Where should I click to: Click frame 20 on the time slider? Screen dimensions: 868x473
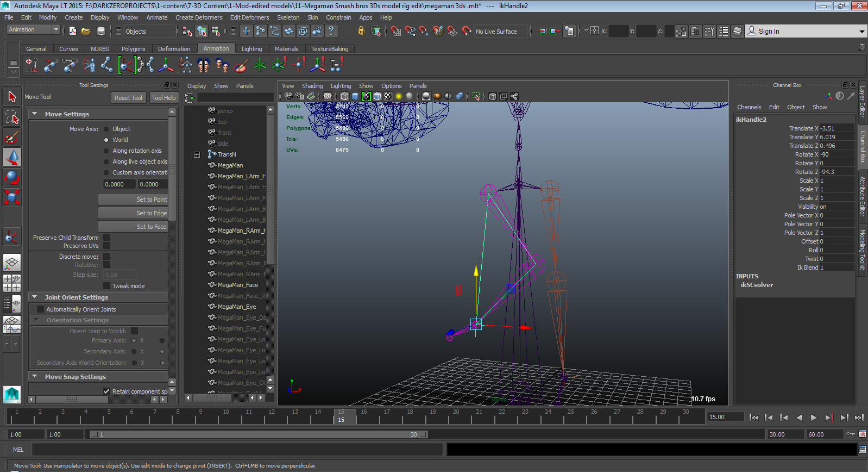tap(456, 416)
